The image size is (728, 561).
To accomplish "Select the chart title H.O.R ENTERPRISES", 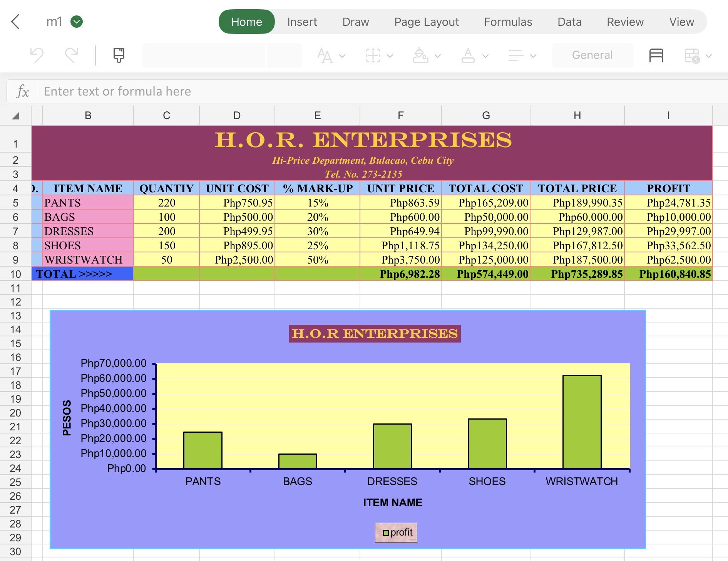I will pos(375,334).
